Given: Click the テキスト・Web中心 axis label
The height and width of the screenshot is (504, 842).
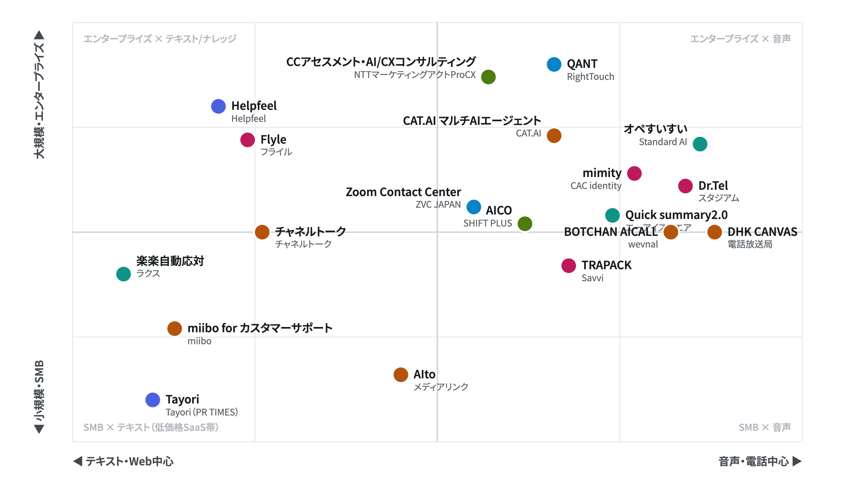Looking at the screenshot, I should point(130,461).
